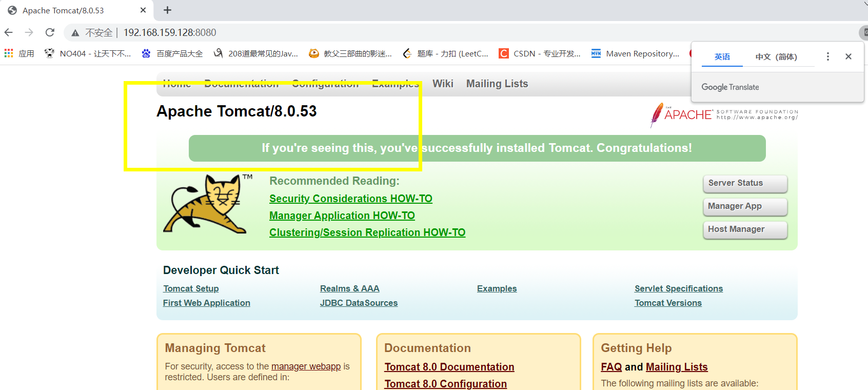The image size is (868, 390).
Task: Open the apps grid bookmark icon
Action: tap(9, 53)
